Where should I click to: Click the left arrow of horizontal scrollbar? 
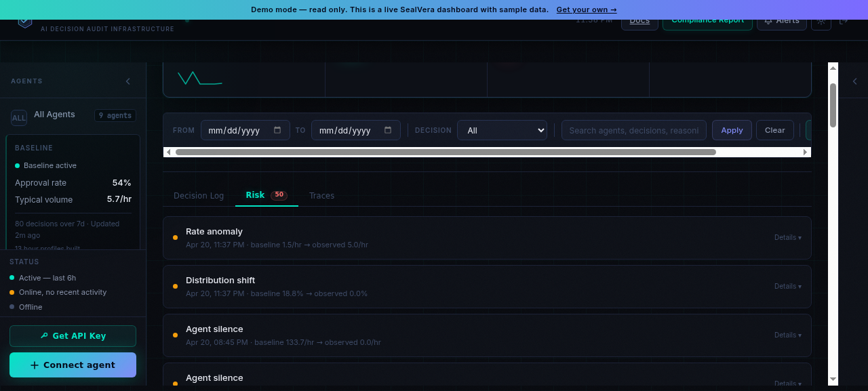point(168,152)
